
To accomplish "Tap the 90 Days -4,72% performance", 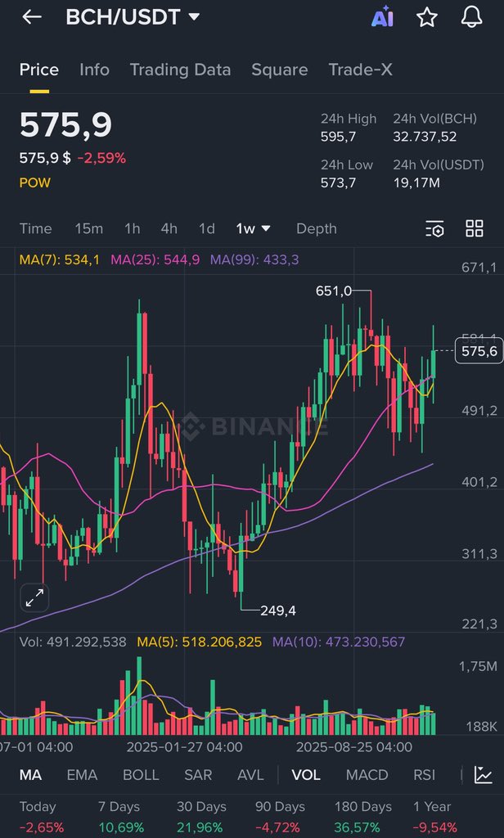I will (x=280, y=817).
